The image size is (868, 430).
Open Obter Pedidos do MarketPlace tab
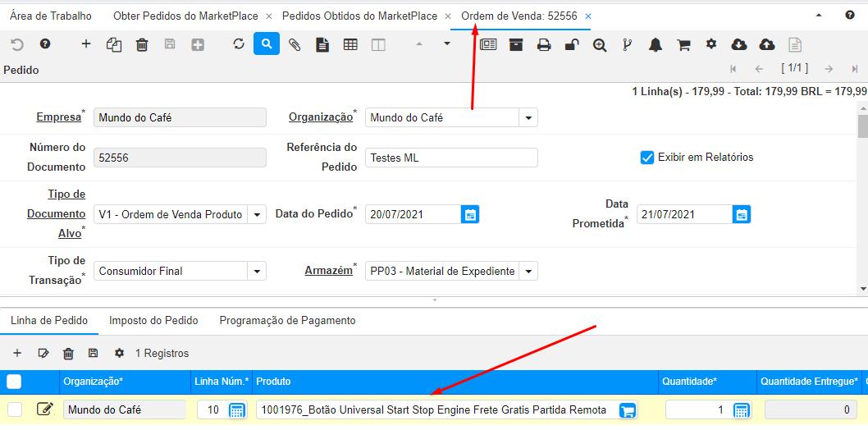(x=185, y=16)
